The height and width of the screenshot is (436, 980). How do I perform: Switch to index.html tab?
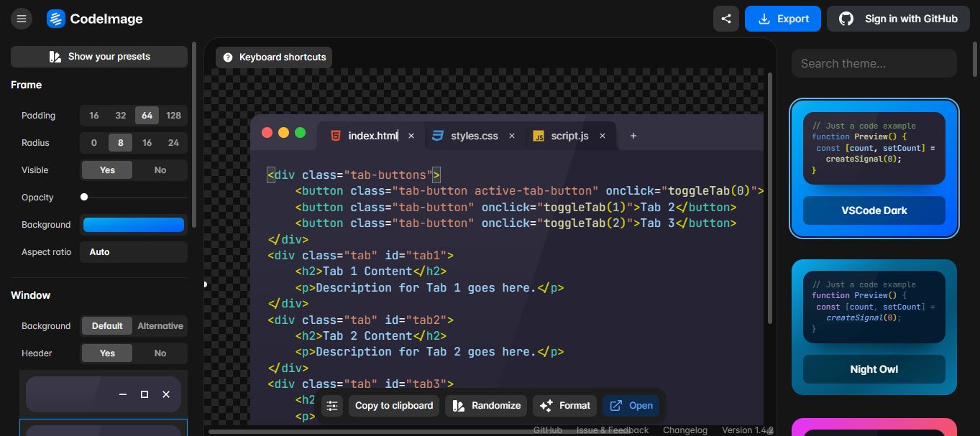click(372, 136)
